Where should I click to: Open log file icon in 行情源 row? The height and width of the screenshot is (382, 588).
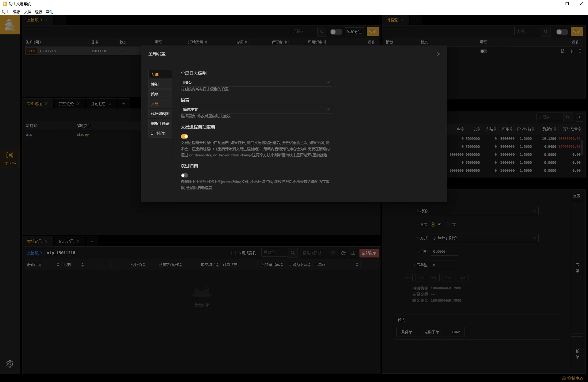coord(563,51)
